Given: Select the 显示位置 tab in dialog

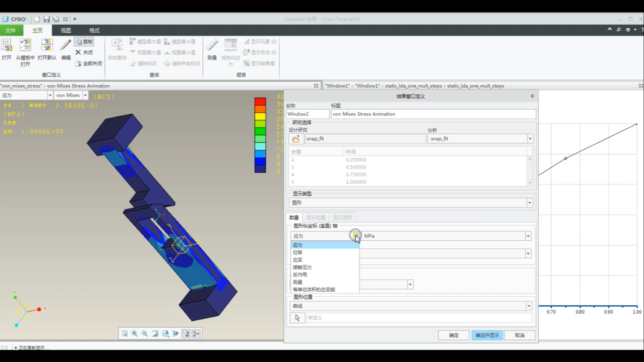Looking at the screenshot, I should click(316, 218).
